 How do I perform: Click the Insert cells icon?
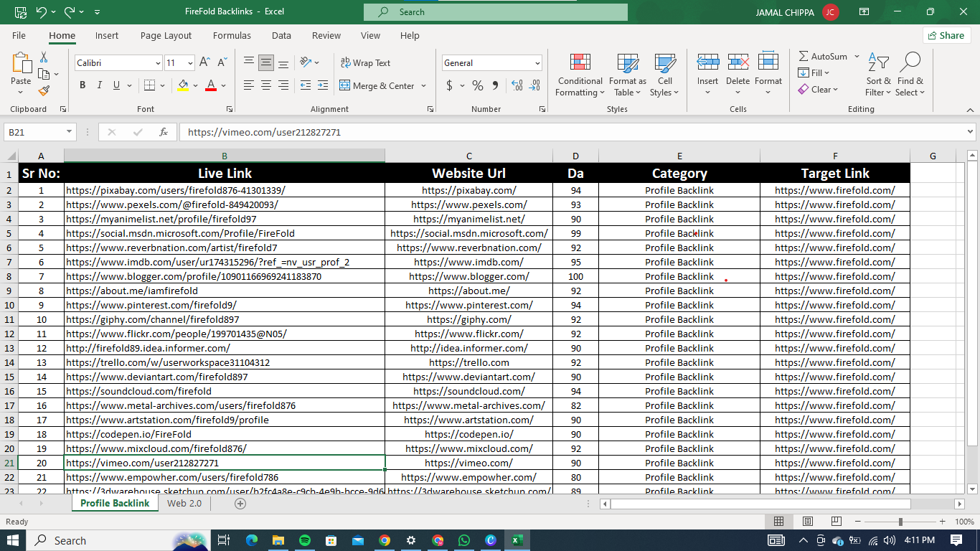tap(707, 63)
